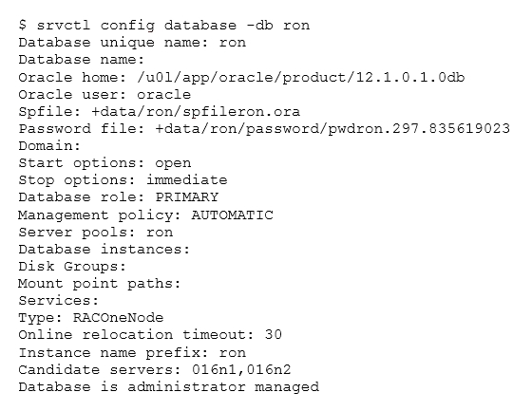This screenshot has width=532, height=411.
Task: Click the Management policy: AUTOMATIC line
Action: pyautogui.click(x=146, y=215)
